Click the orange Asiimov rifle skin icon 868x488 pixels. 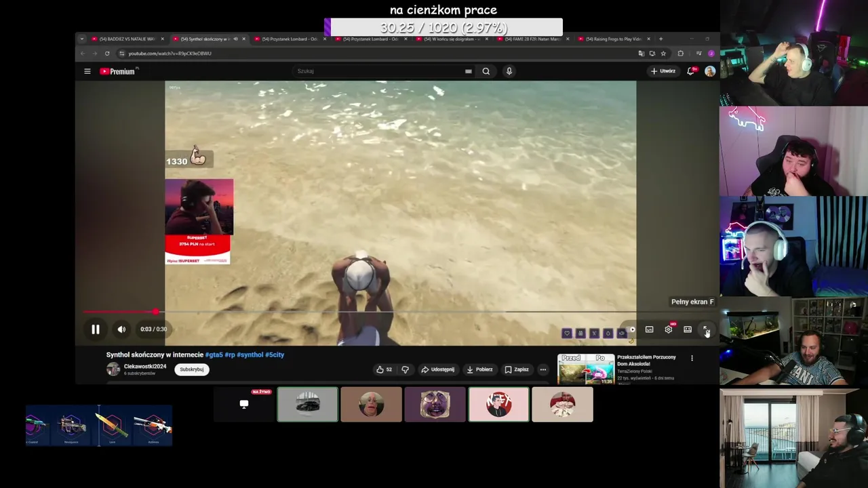153,426
